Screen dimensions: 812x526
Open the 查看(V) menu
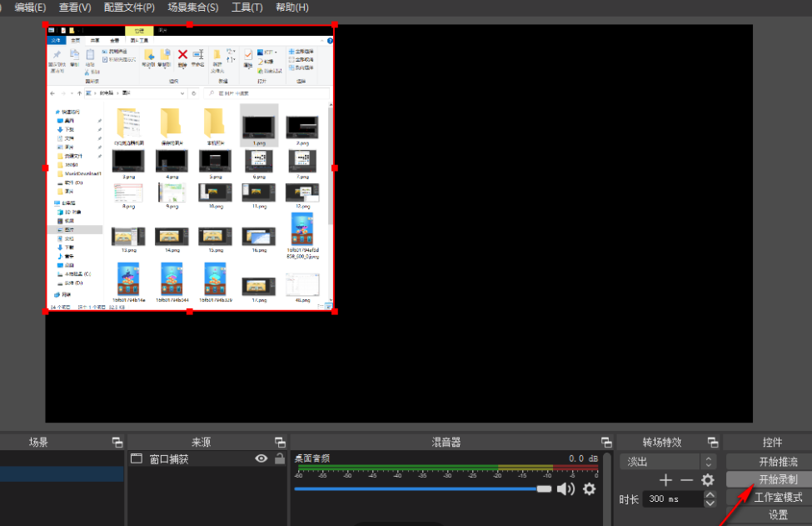[75, 8]
